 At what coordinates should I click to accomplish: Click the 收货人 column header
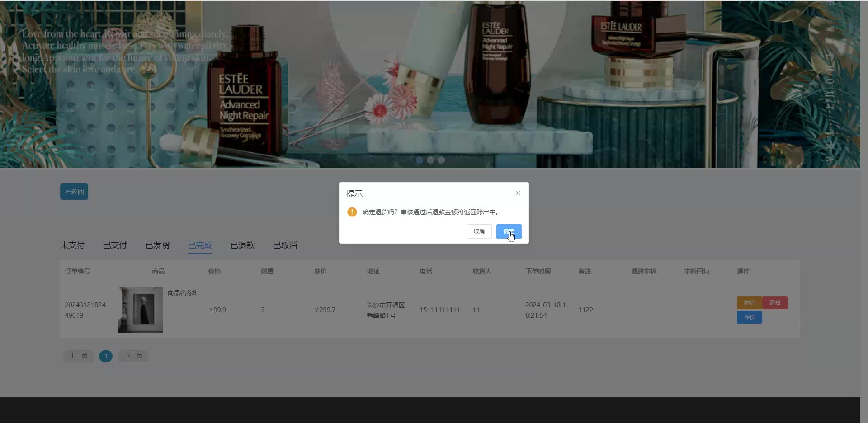(x=482, y=271)
